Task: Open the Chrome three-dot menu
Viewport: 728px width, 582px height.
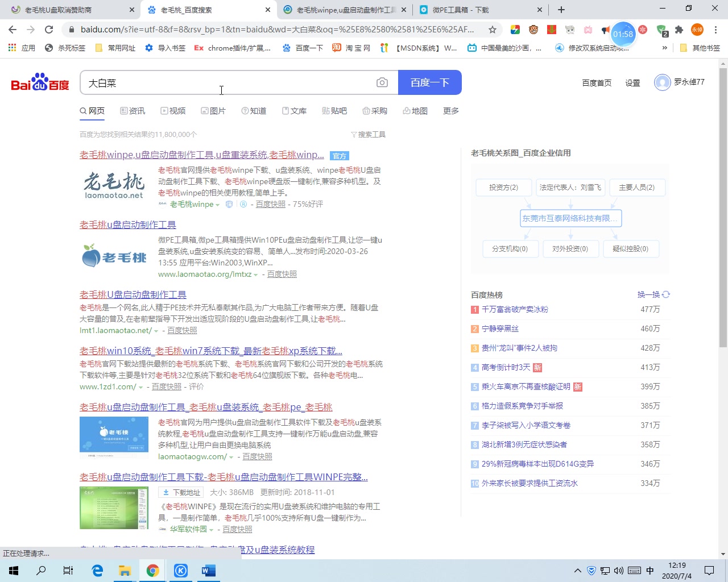Action: point(715,30)
